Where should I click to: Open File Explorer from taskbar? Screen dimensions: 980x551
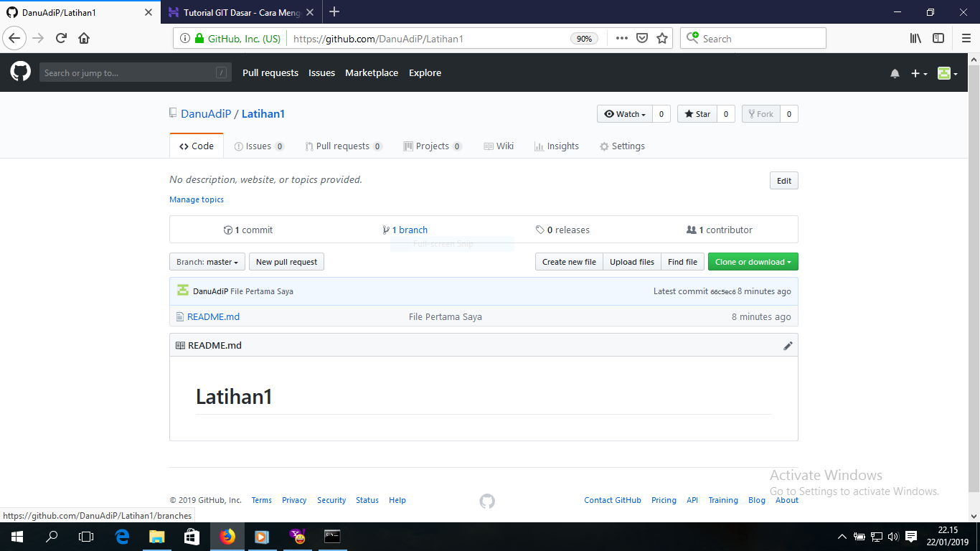(x=156, y=536)
